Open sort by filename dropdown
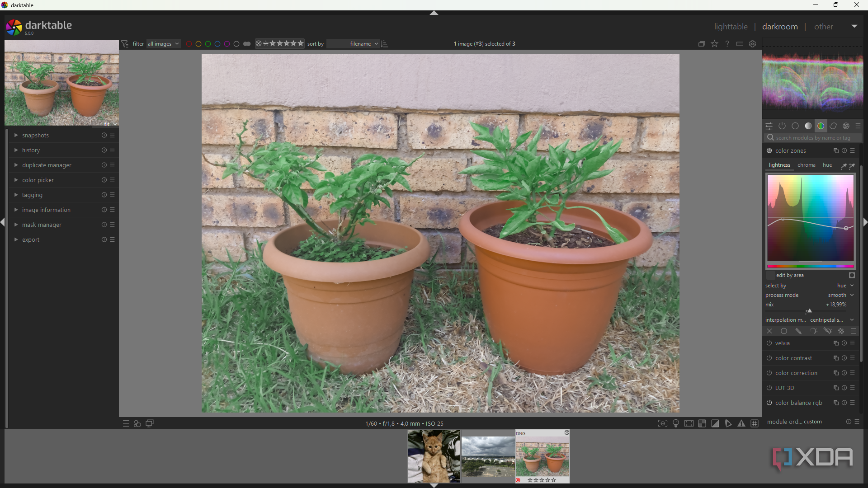This screenshot has width=868, height=488. click(353, 44)
